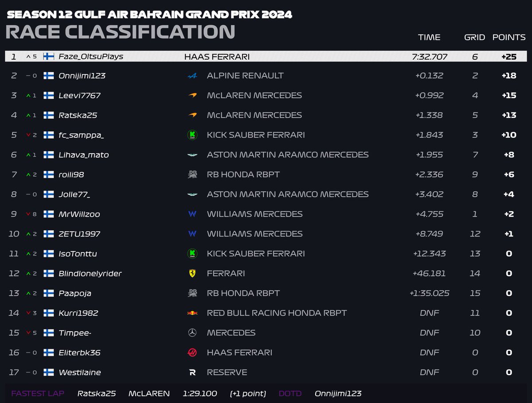Image resolution: width=532 pixels, height=403 pixels.
Task: Click the Williams logo in MrWillzoo's row
Action: (192, 214)
